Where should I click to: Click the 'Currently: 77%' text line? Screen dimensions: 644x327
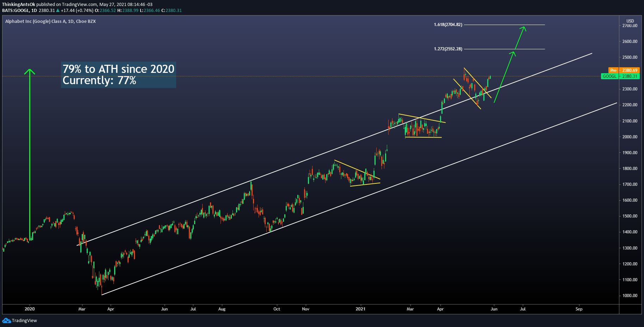pyautogui.click(x=99, y=81)
